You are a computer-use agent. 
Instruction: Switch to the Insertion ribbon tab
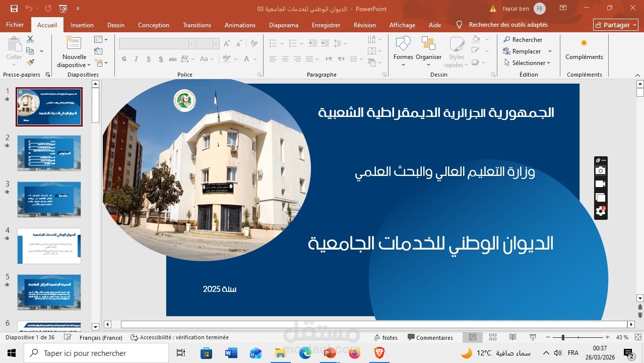82,25
